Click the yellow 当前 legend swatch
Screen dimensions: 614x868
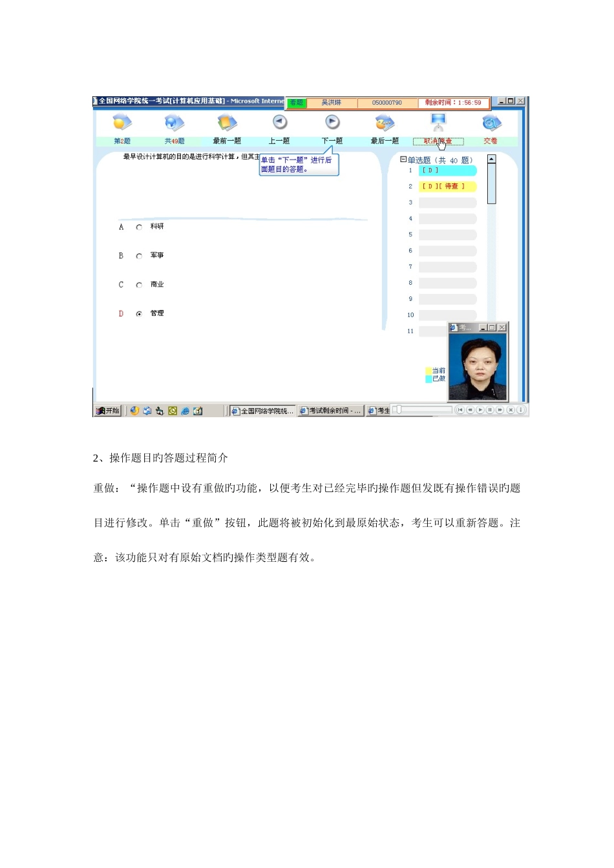(x=429, y=371)
